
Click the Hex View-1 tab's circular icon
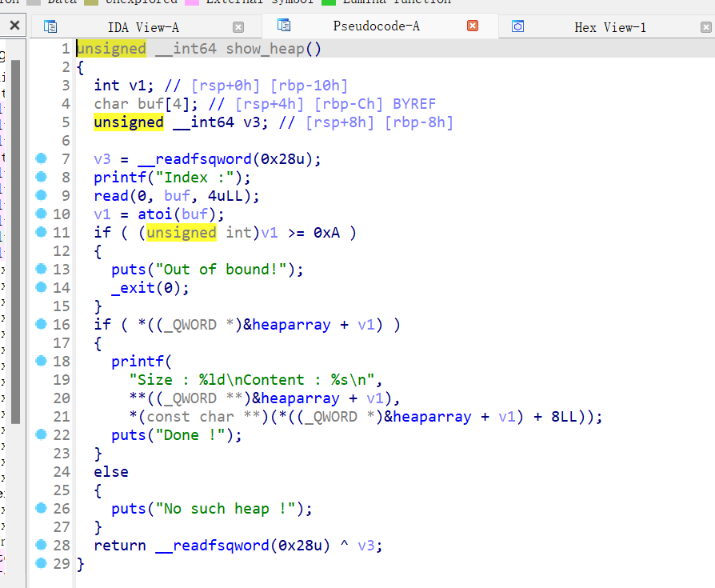(517, 26)
